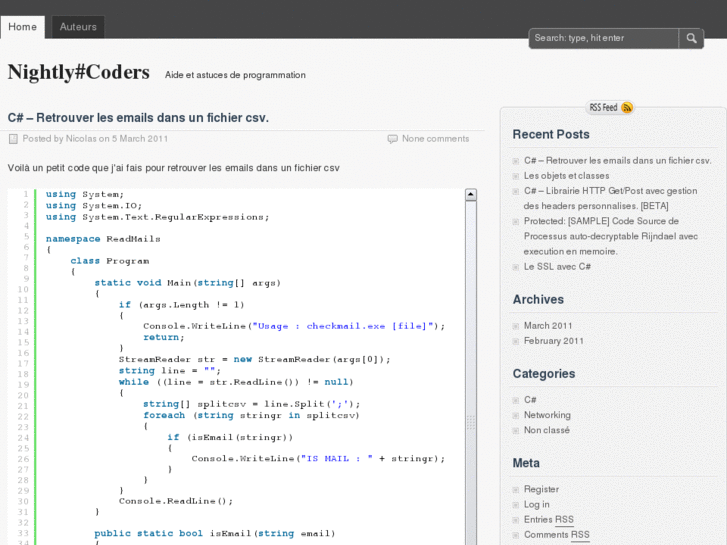727x545 pixels.
Task: Open the Comments RSS link
Action: (556, 535)
